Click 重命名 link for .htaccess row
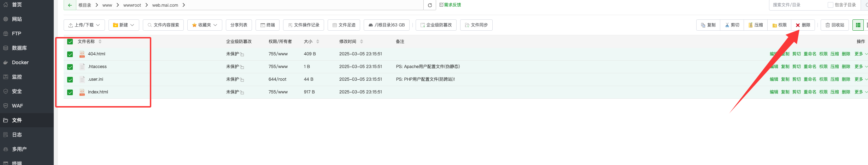 pos(810,67)
